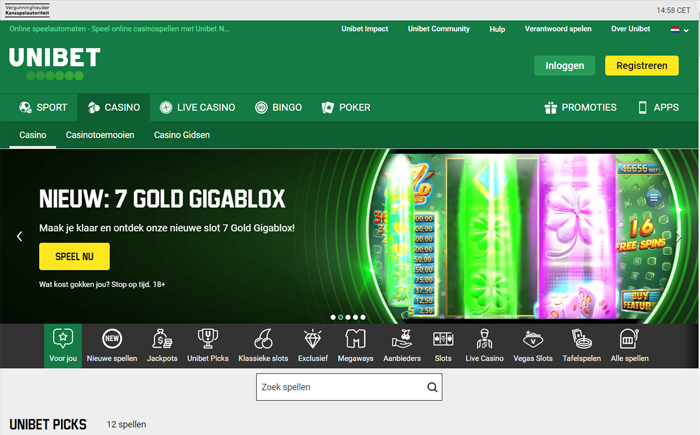Open the Vegas Slots category
This screenshot has width=700, height=435.
pyautogui.click(x=533, y=346)
